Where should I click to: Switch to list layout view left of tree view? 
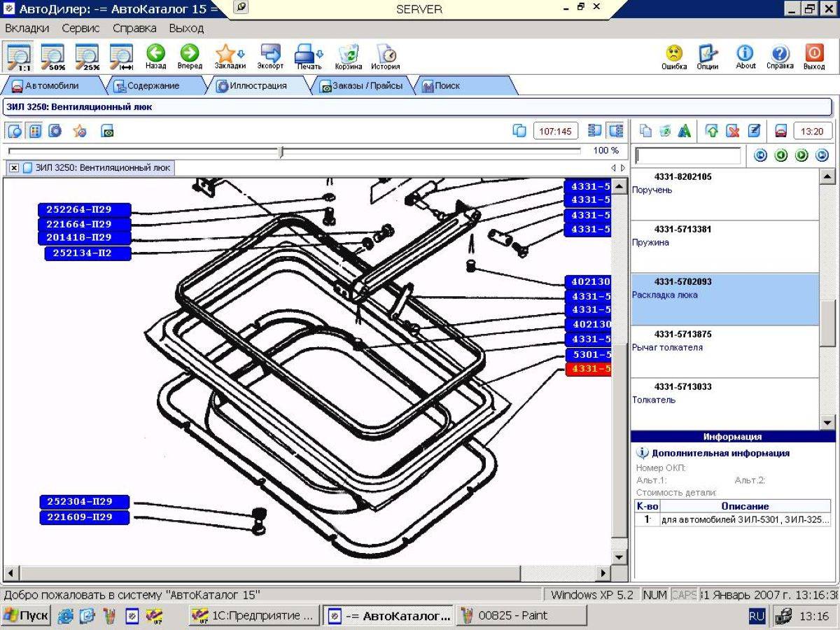point(595,131)
